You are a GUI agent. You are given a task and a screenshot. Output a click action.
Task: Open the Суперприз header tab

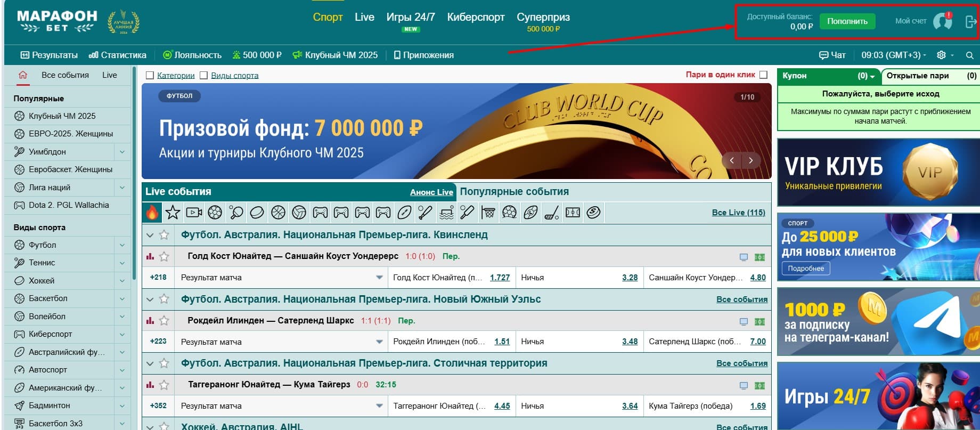(543, 17)
